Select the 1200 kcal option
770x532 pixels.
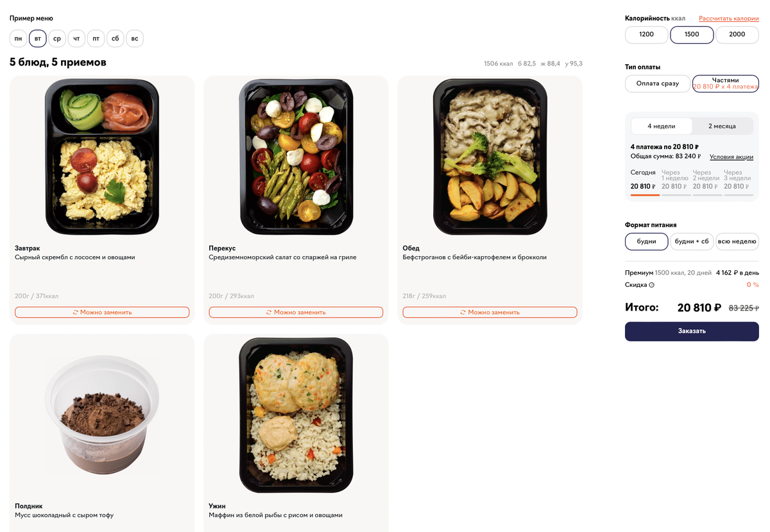pyautogui.click(x=647, y=35)
